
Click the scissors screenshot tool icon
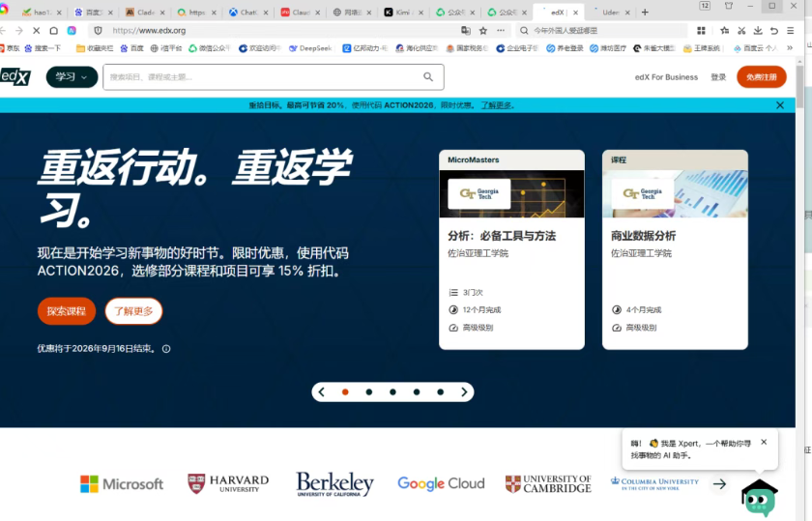pos(741,31)
